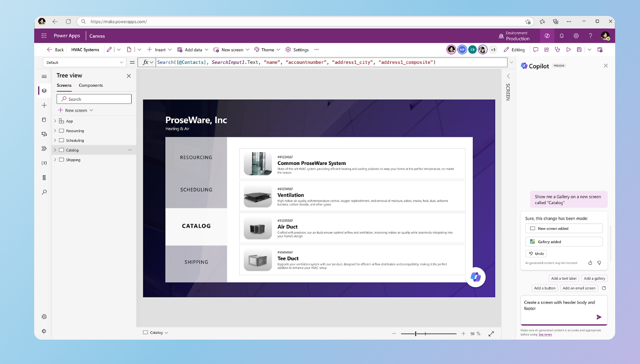The height and width of the screenshot is (364, 640).
Task: Toggle the Copilot icon in header bar
Action: pos(547,36)
